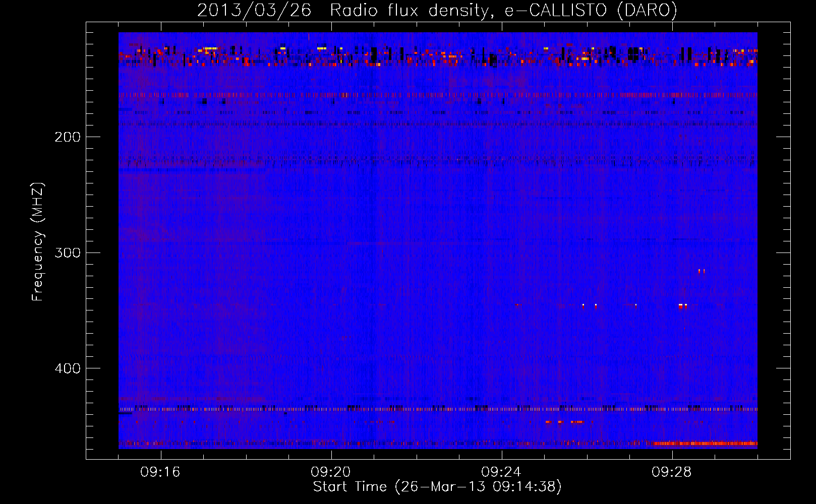
Task: Click the 09:20 time tick label
Action: pyautogui.click(x=331, y=472)
